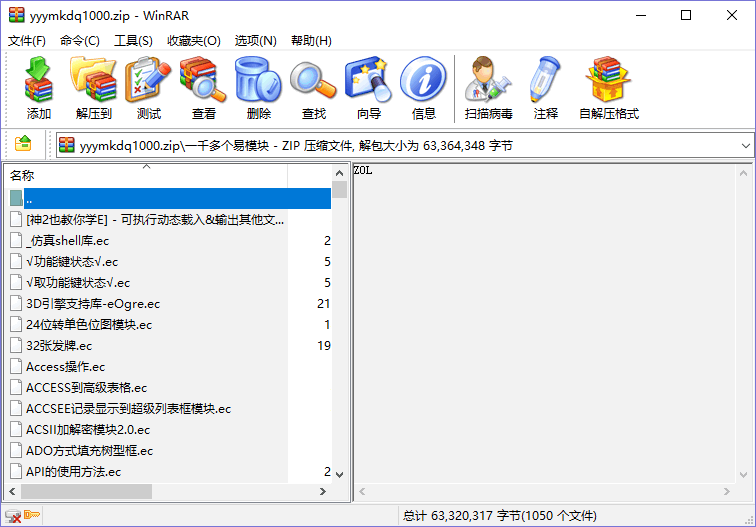Open the 帮助(H) menu
Screen dimensions: 756x527
311,41
